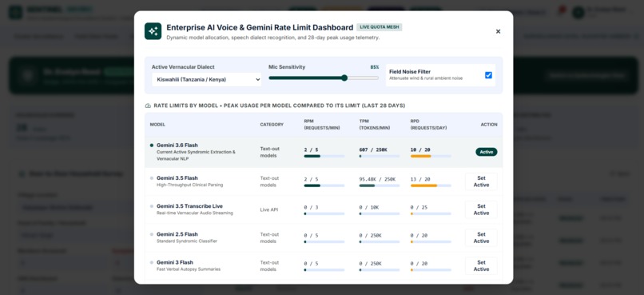644x295 pixels.
Task: Click the 0 / 3 RPM value
Action: tap(311, 208)
